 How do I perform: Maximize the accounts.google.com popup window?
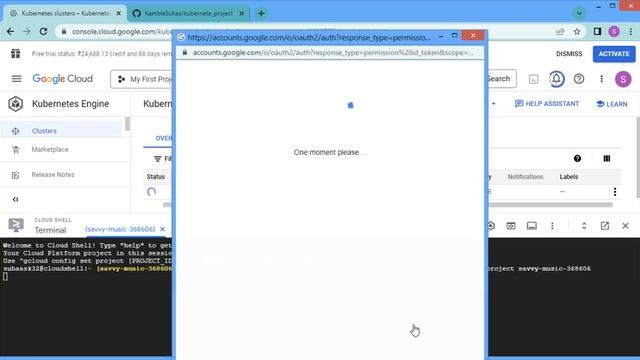pyautogui.click(x=455, y=36)
